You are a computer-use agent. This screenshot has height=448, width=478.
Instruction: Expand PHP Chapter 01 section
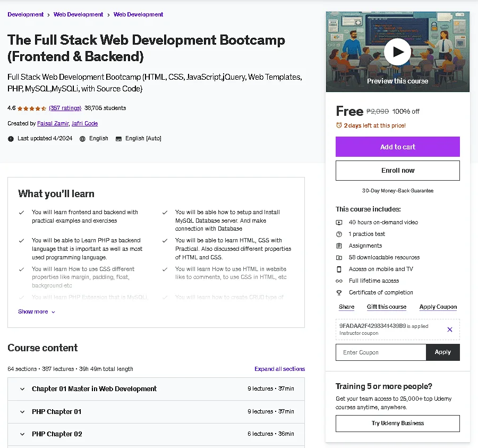(156, 412)
